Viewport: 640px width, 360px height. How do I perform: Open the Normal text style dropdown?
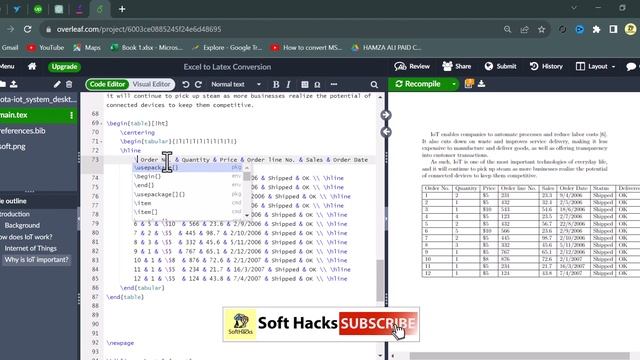(x=236, y=84)
